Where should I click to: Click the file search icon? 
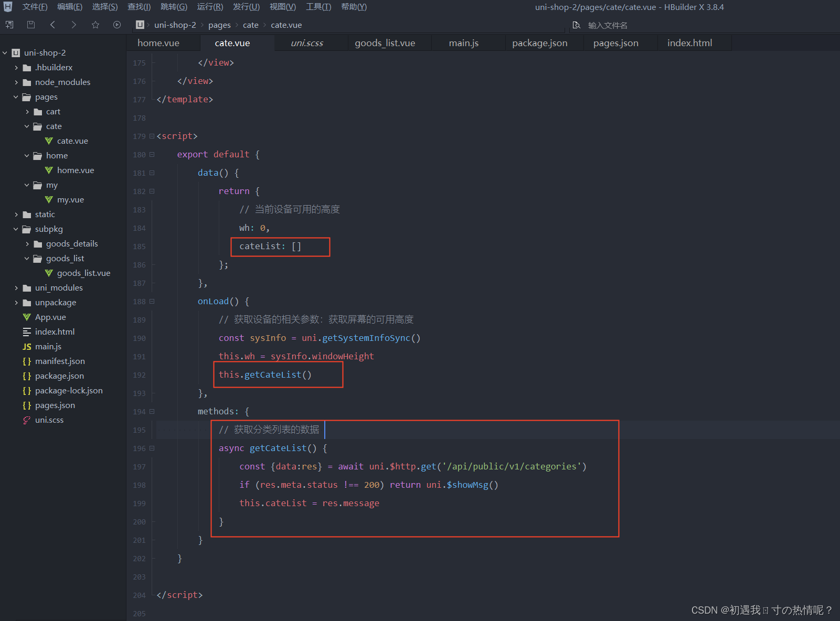click(577, 25)
